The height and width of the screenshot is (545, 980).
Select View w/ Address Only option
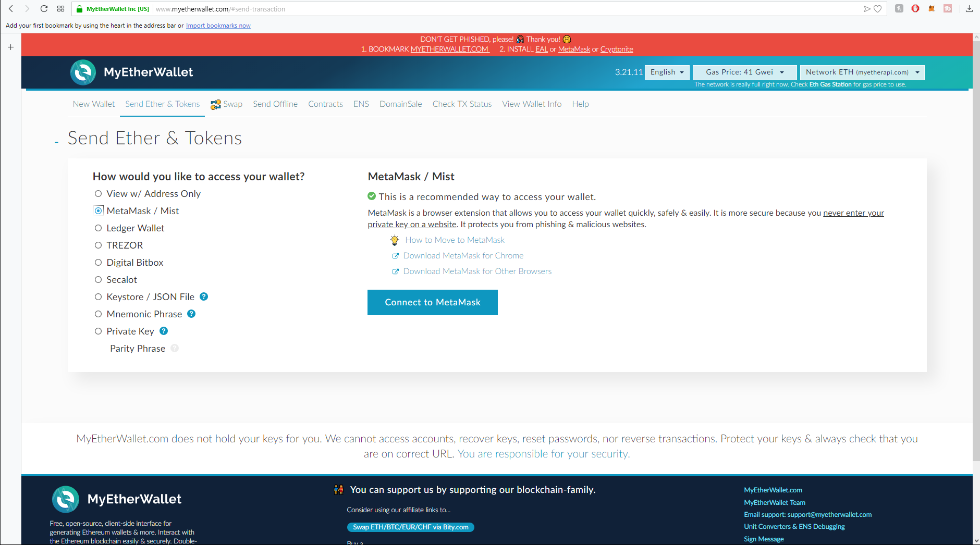(x=98, y=194)
